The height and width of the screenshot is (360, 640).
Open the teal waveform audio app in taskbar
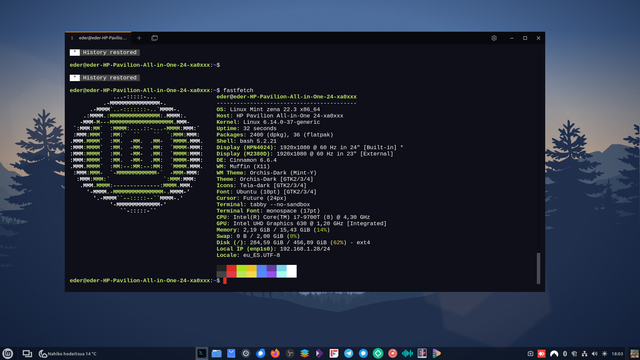coord(407,353)
